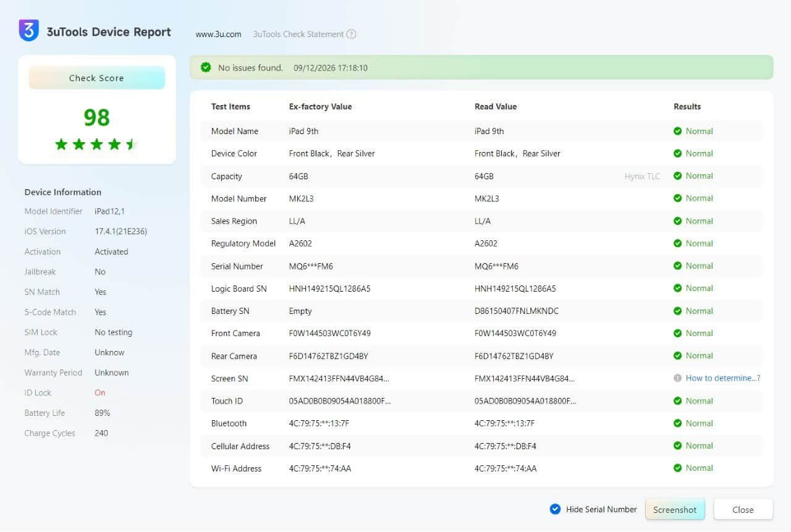Click the SIM Lock value No testing
This screenshot has width=791, height=532.
pyautogui.click(x=114, y=332)
